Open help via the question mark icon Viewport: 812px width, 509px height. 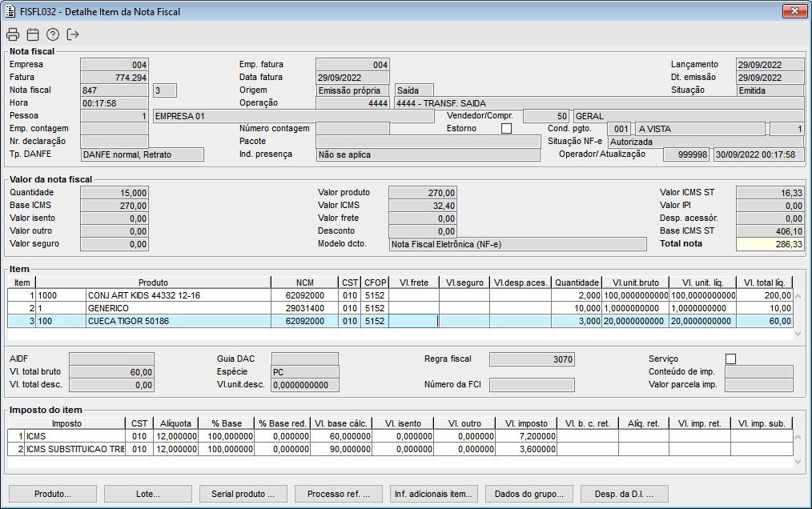point(53,34)
